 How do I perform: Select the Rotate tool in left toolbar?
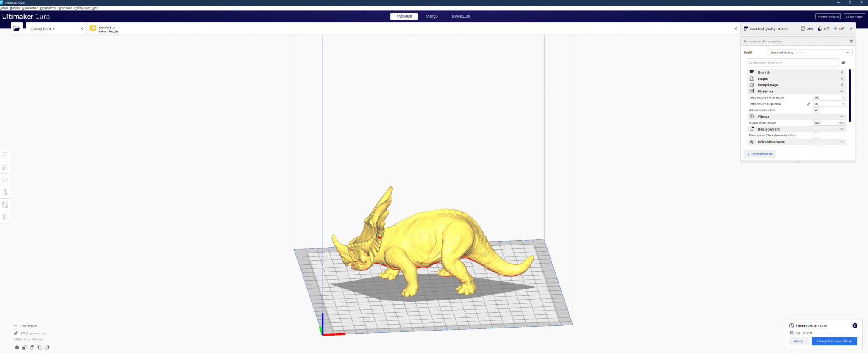(x=5, y=180)
